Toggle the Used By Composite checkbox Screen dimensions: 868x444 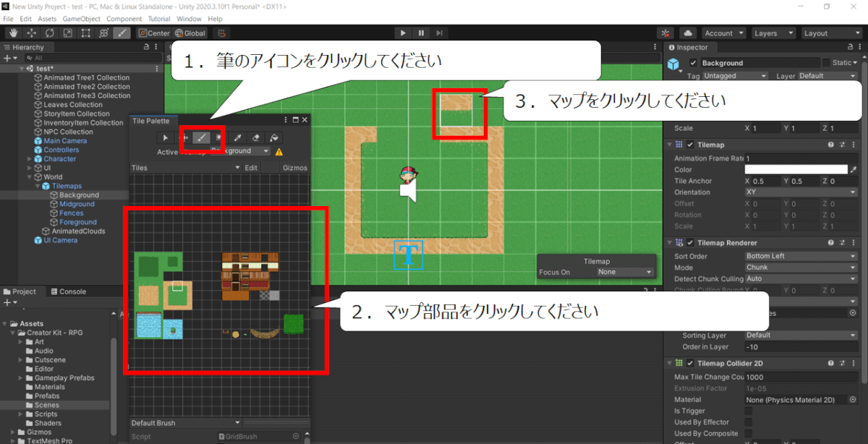pos(748,433)
